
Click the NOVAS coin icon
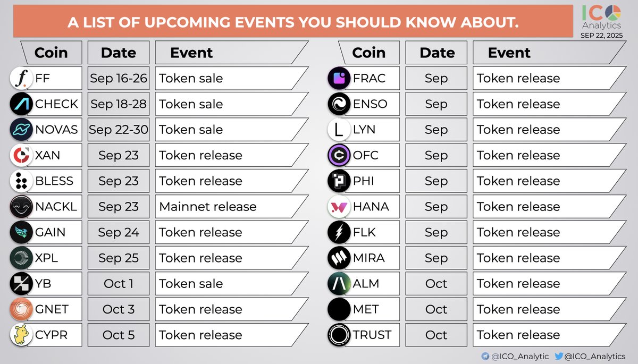[x=22, y=130]
